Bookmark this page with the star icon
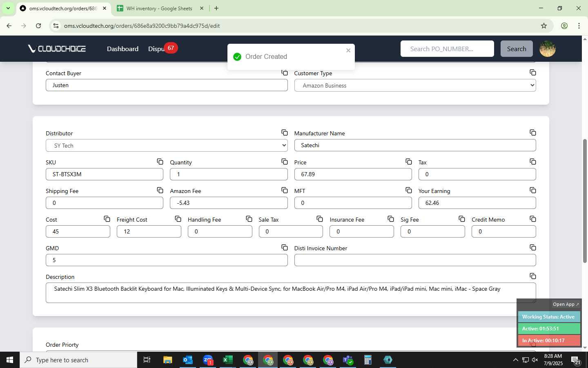This screenshot has width=588, height=368. click(x=544, y=26)
